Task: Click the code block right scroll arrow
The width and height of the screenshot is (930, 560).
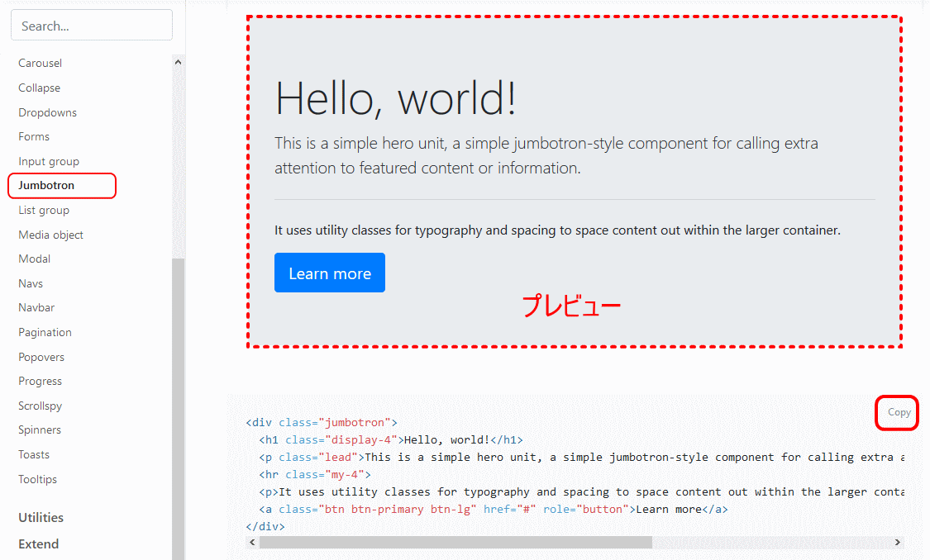Action: pyautogui.click(x=897, y=543)
